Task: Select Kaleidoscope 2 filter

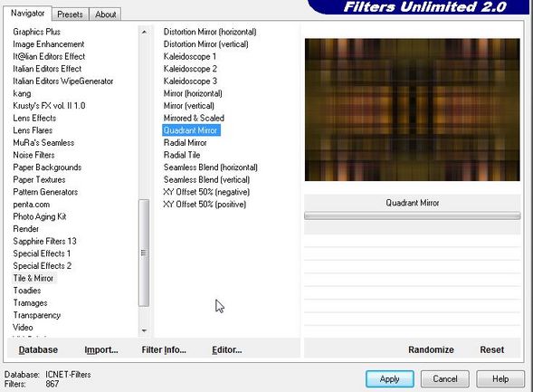Action: tap(190, 69)
